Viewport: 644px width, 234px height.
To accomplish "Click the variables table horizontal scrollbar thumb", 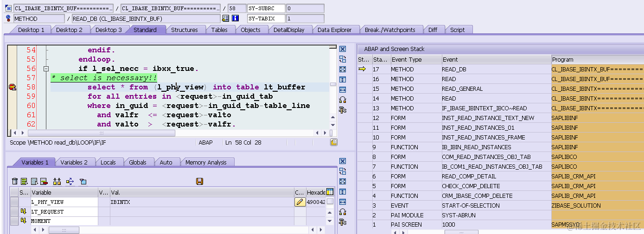I will 64,230.
